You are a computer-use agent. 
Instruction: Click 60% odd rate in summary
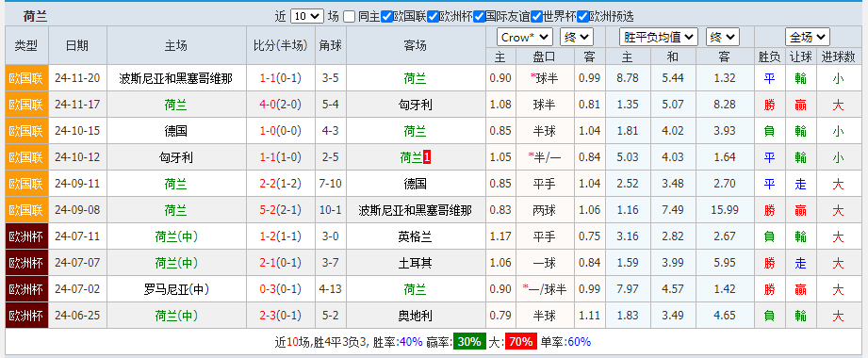pos(579,342)
